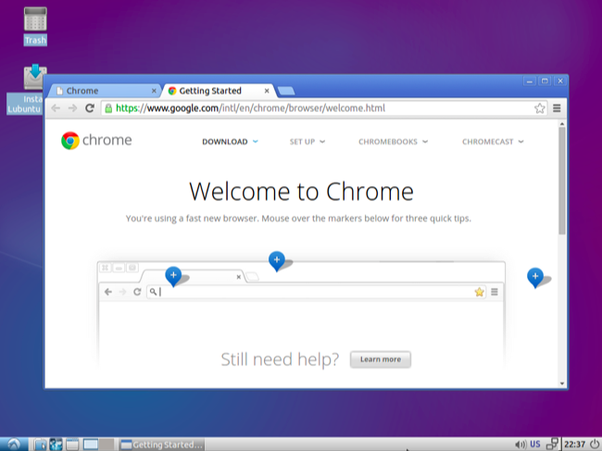Click the US keyboard layout indicator
The height and width of the screenshot is (451, 602).
pos(535,444)
